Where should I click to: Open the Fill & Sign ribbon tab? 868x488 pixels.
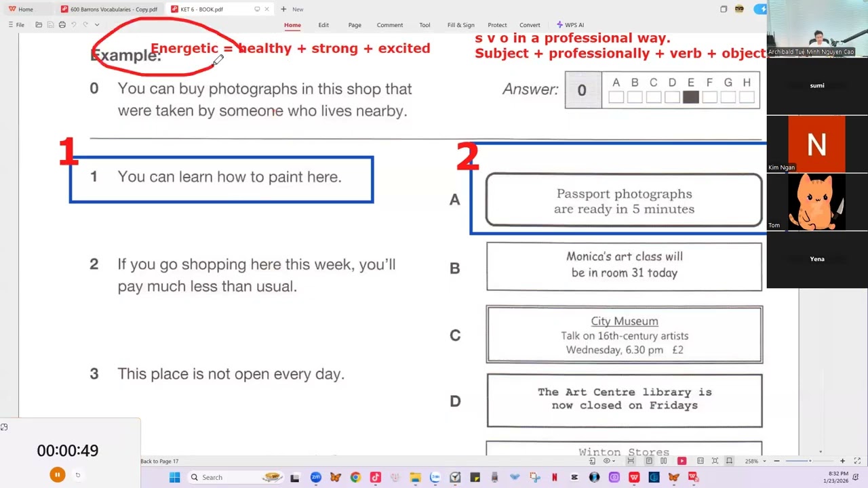coord(460,25)
